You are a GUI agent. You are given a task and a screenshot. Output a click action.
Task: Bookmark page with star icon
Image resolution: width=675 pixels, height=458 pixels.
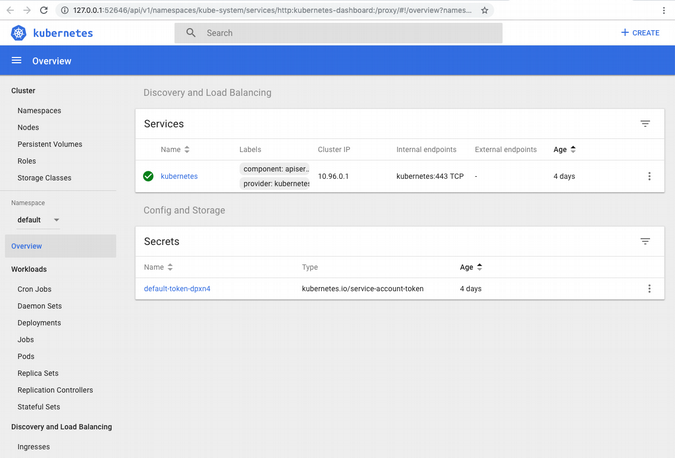[x=485, y=10]
